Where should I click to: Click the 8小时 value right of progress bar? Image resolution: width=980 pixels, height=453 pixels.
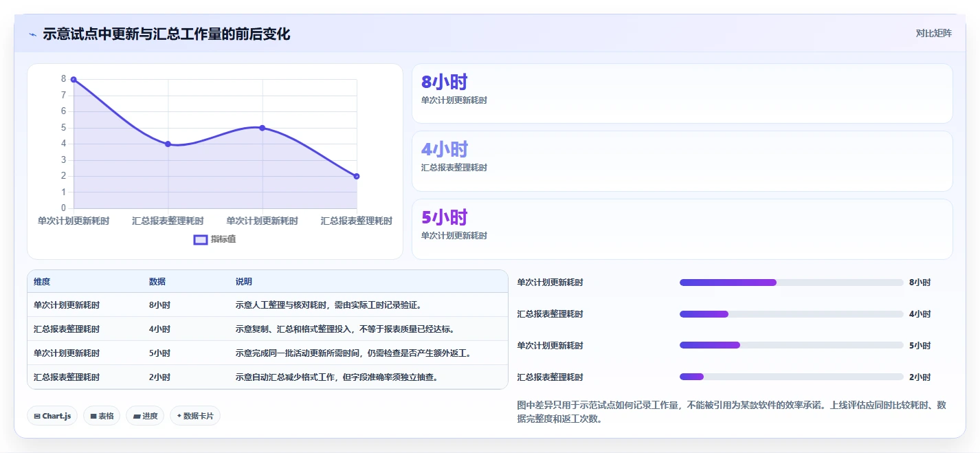point(920,283)
